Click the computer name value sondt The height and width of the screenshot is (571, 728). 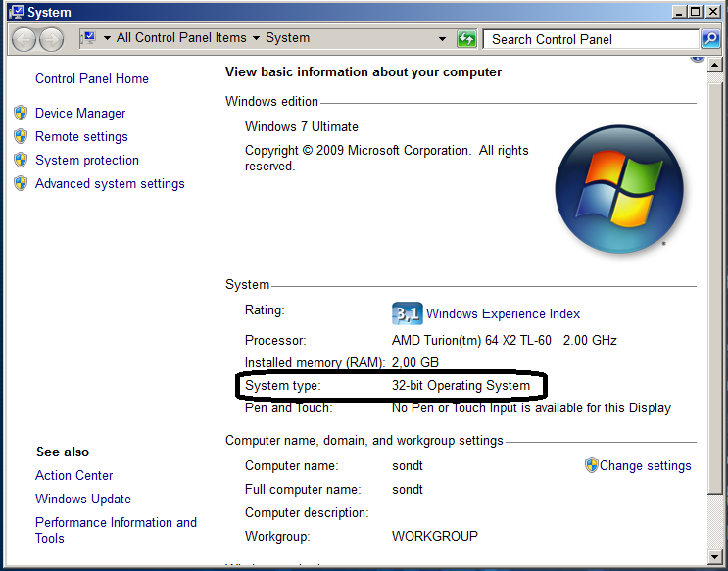click(x=408, y=465)
